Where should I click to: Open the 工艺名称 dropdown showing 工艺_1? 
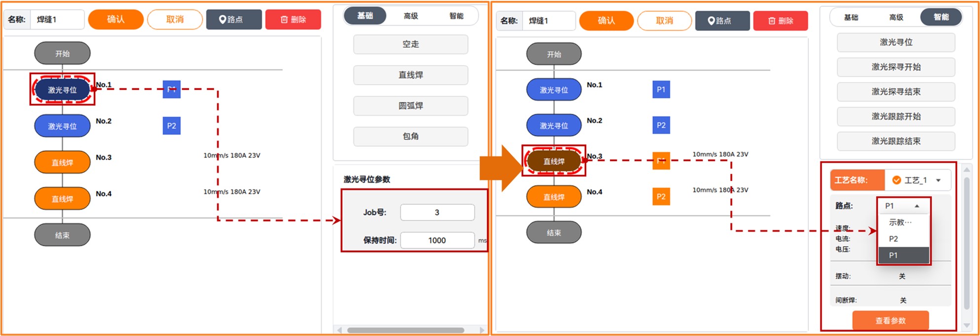coord(917,180)
